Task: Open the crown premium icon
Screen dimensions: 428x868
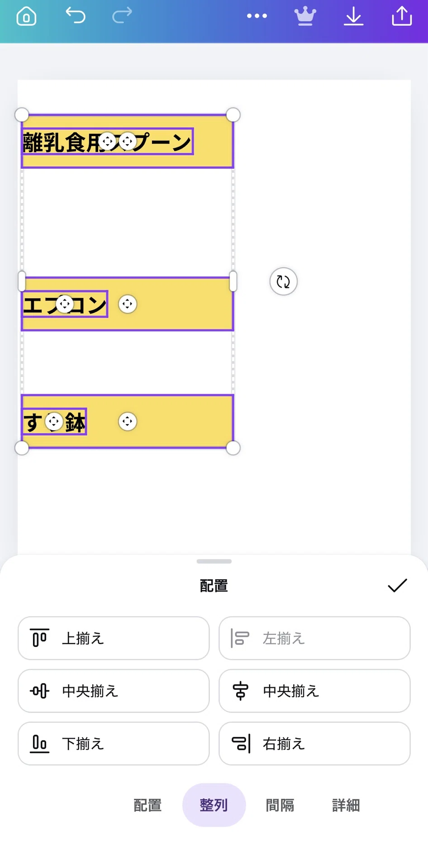Action: 305,16
